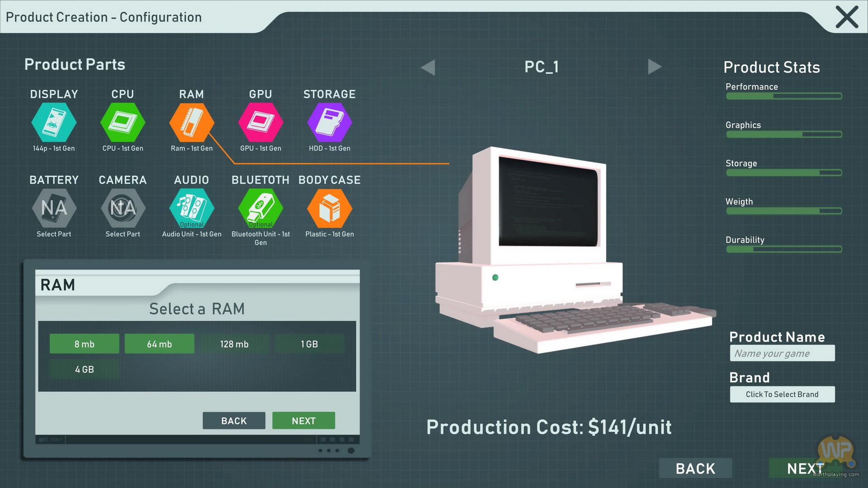Open the CPU part icon
The height and width of the screenshot is (488, 868).
tap(123, 122)
